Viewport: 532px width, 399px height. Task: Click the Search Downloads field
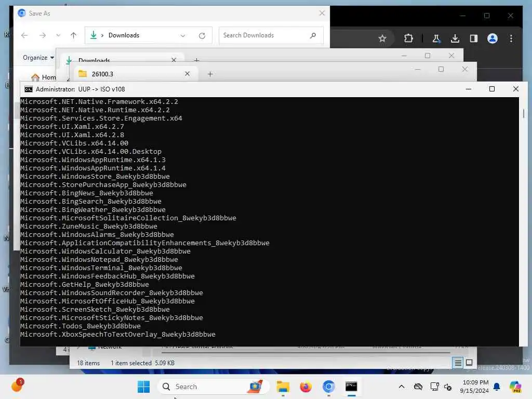click(x=271, y=35)
